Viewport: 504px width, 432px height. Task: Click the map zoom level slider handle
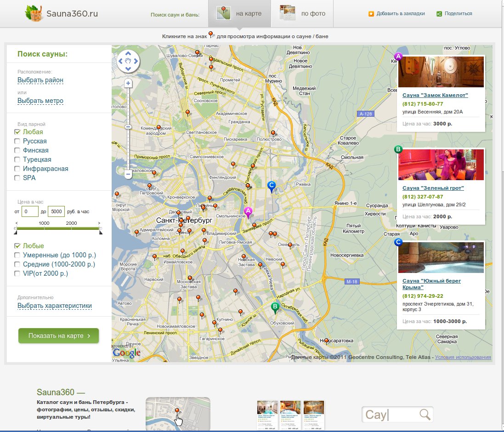point(128,127)
